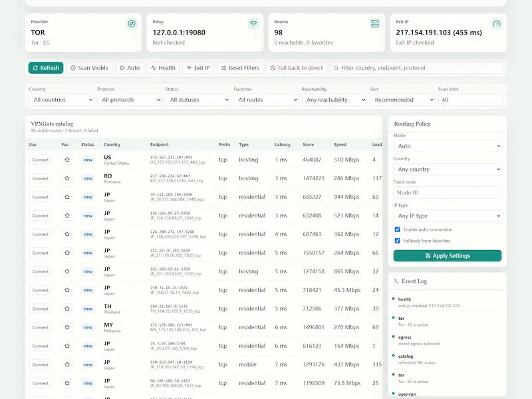Sort table by Latency column header
The image size is (532, 399).
[283, 144]
